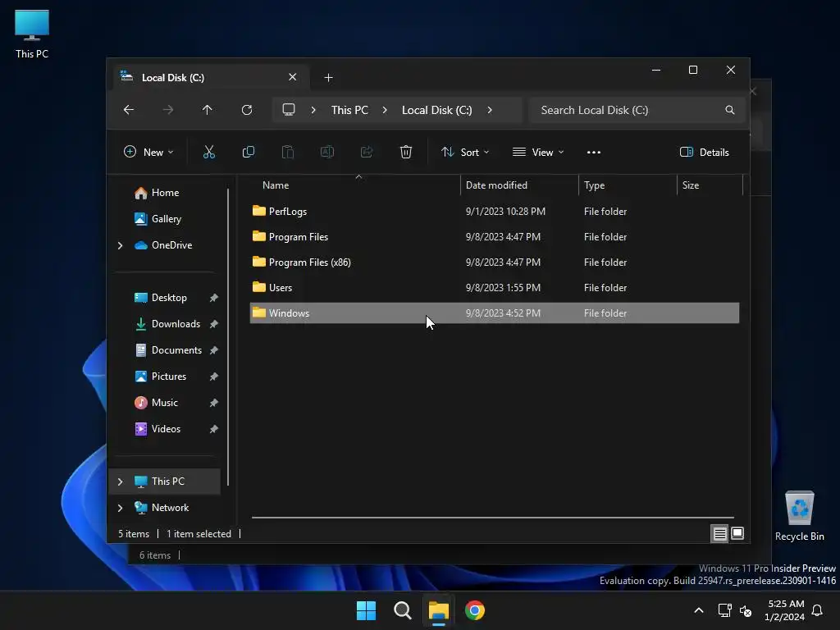Select This PC in navigation pane

[x=165, y=482]
